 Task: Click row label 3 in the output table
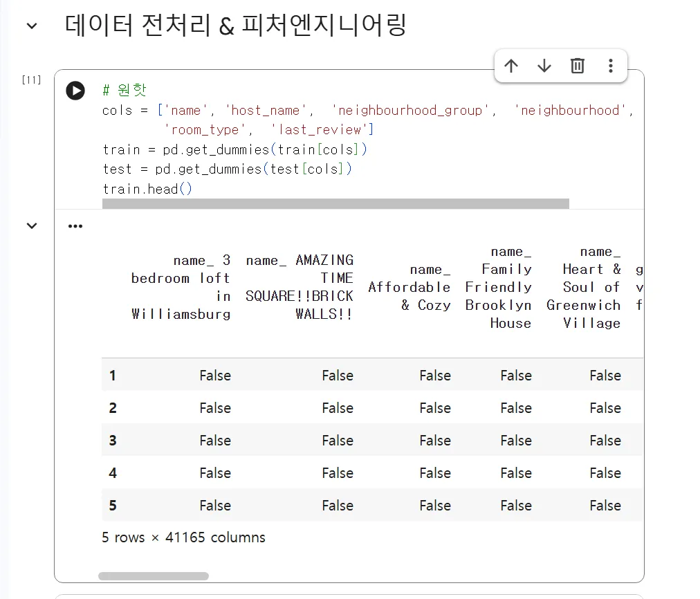(112, 440)
